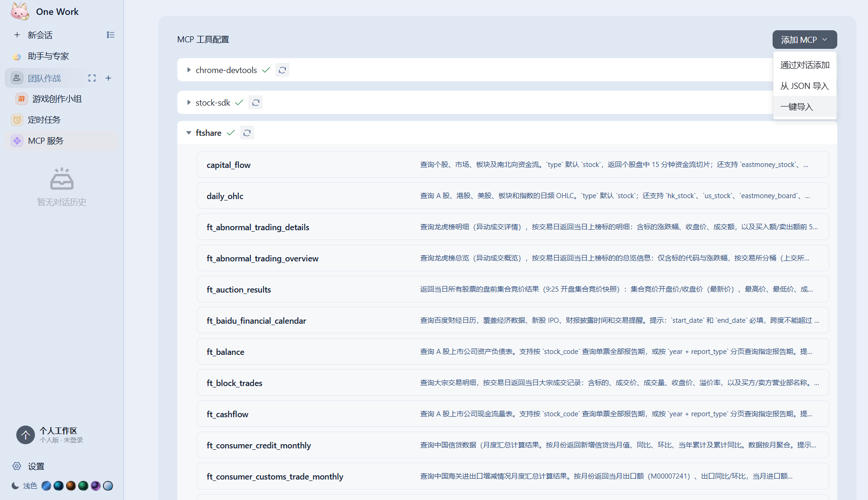Choose 通过对话添加 from the menu
Viewport: 868px width, 500px height.
pos(805,65)
